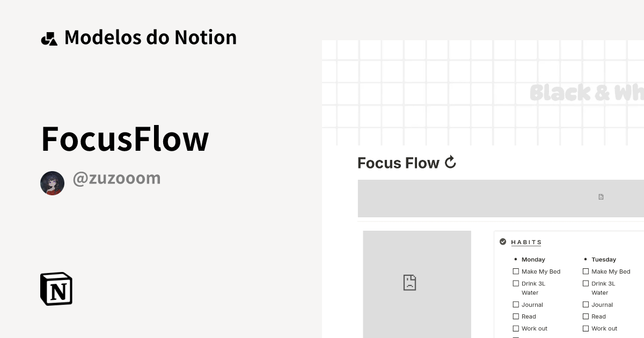Check Make My Bed under Monday
The image size is (644, 338).
point(516,271)
